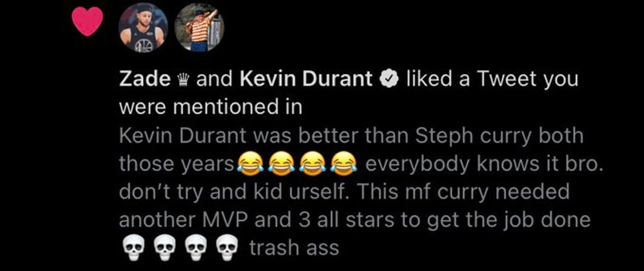Click the last skull emoji
This screenshot has width=644, height=271.
(x=226, y=249)
